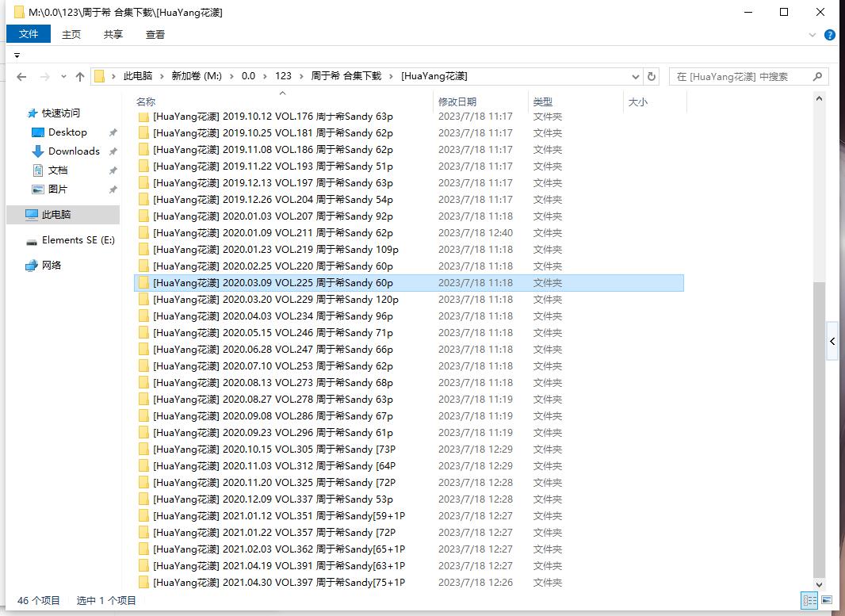Viewport: 845px width, 616px height.
Task: Click folder icon of VOL.397 row
Action: [143, 583]
